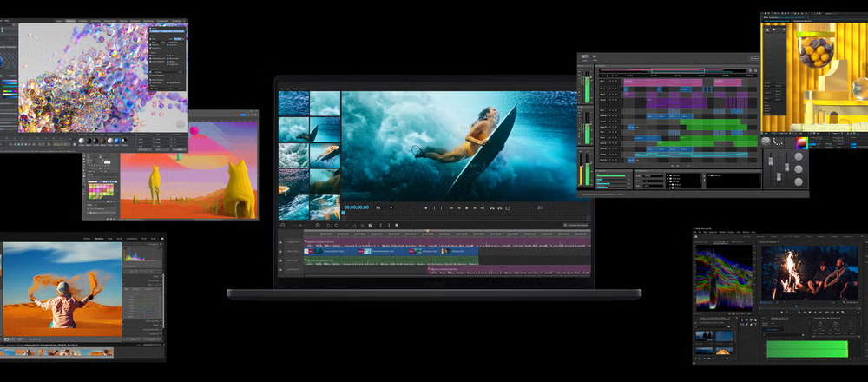The image size is (868, 382).
Task: Click the blue 00;00;00;00 timecode
Action: (357, 207)
